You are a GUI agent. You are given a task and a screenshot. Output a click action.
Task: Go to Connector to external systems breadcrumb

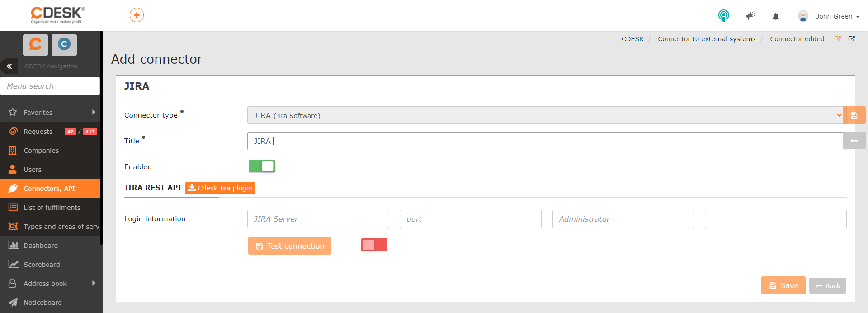707,39
